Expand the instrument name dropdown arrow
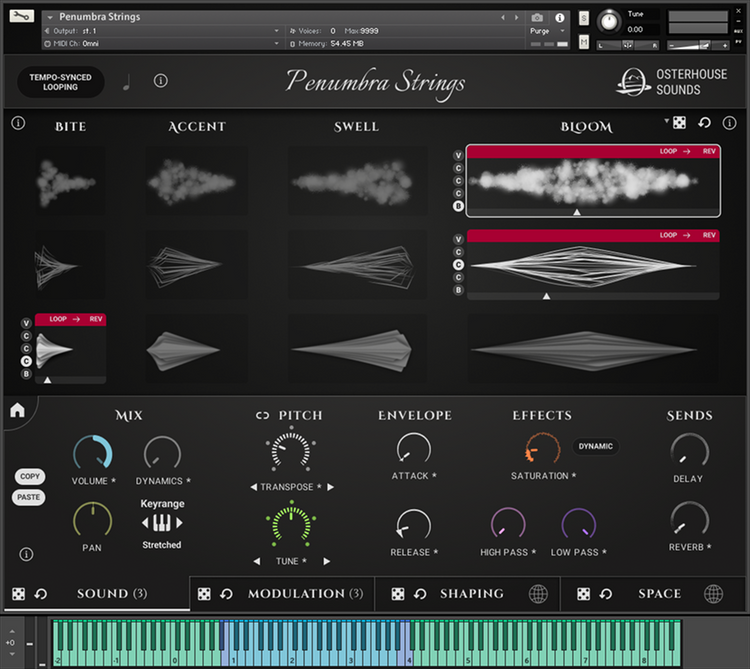 [x=50, y=17]
